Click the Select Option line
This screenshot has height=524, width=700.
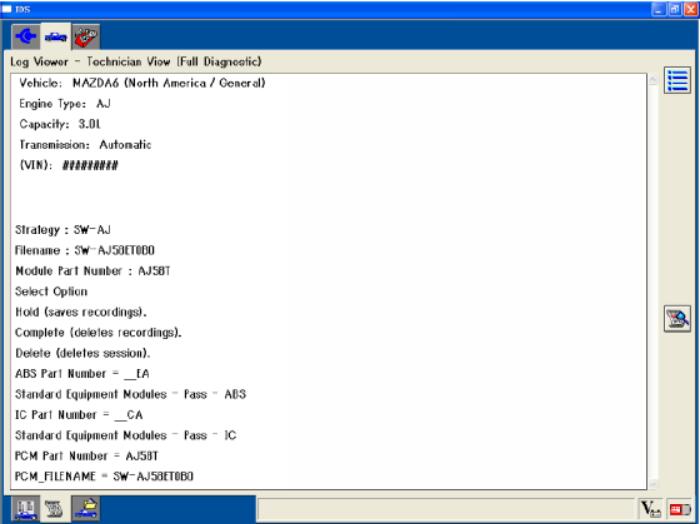click(x=51, y=291)
